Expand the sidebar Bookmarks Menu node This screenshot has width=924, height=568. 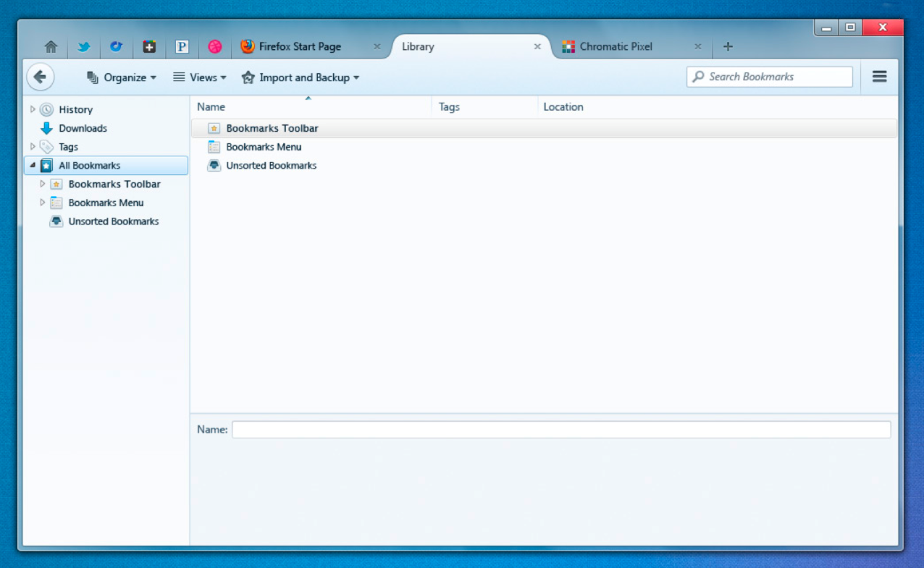(x=43, y=203)
